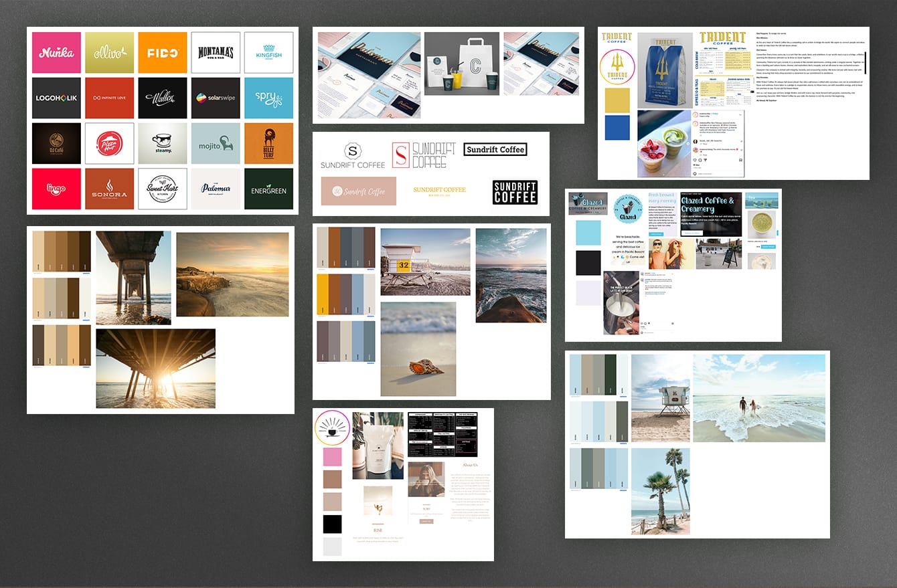Select the Palomar stationery mockup photo
897x588 pixels.
tap(370, 75)
